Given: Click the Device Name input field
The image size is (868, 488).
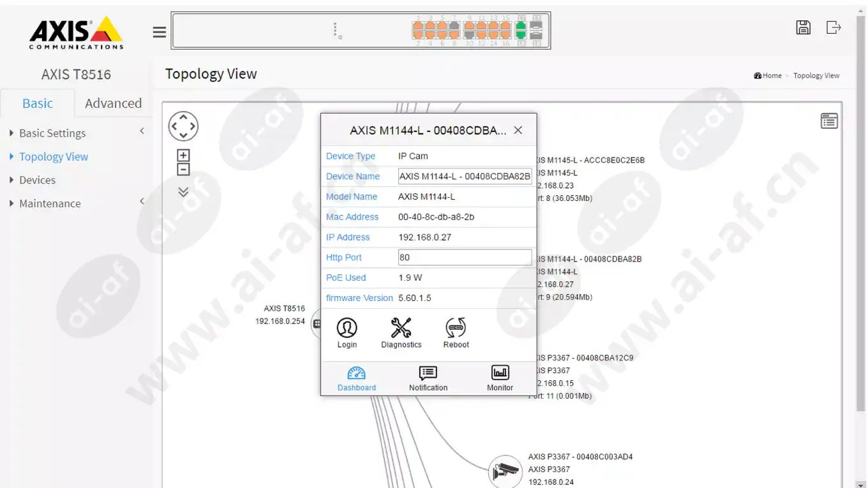Looking at the screenshot, I should 465,176.
